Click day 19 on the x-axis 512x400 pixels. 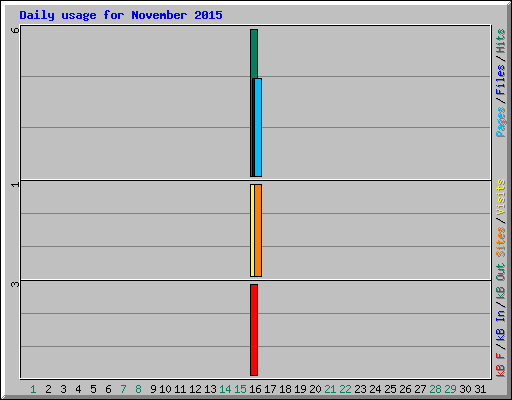click(x=300, y=389)
